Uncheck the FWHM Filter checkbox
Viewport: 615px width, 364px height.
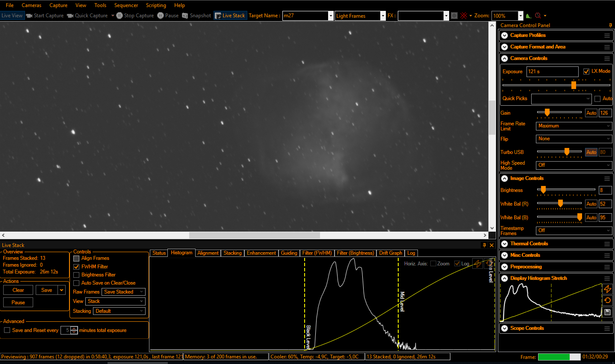coord(76,267)
